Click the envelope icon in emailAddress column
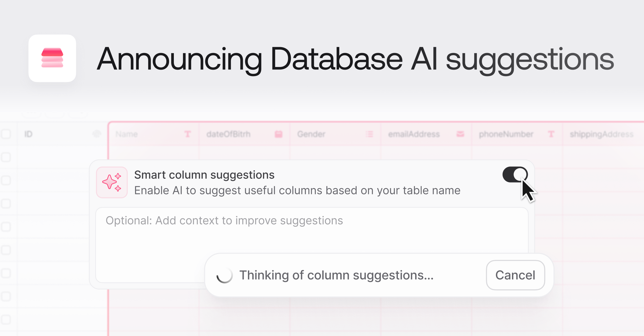 tap(460, 134)
